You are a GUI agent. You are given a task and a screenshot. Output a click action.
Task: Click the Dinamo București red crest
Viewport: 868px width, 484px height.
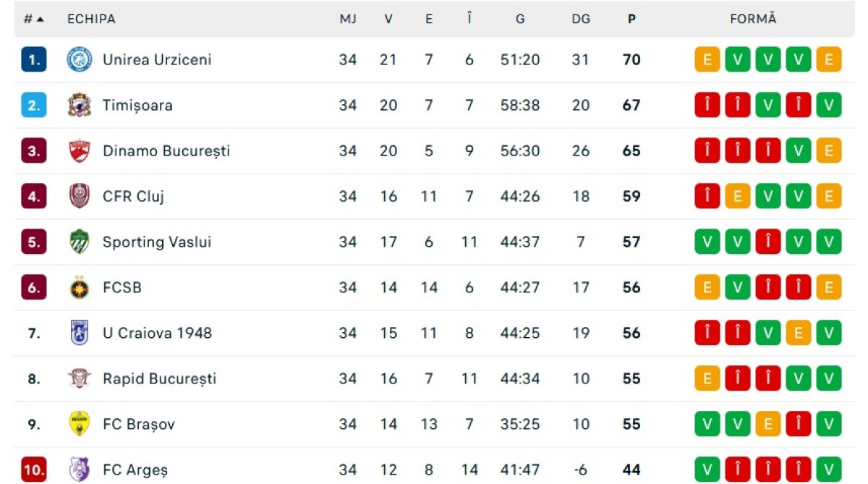pos(79,150)
